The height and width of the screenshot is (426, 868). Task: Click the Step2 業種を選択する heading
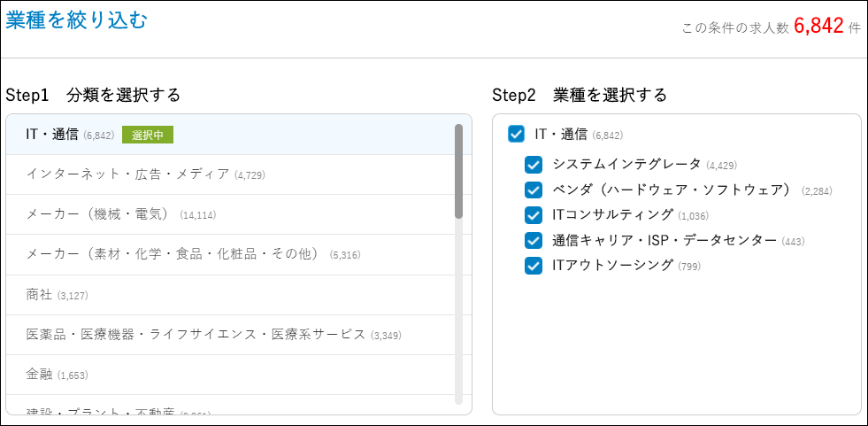tap(579, 95)
